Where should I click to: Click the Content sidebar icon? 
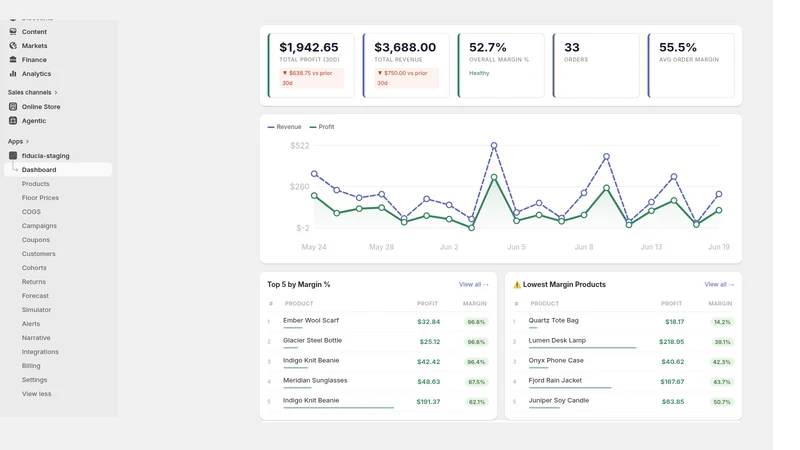coord(13,32)
